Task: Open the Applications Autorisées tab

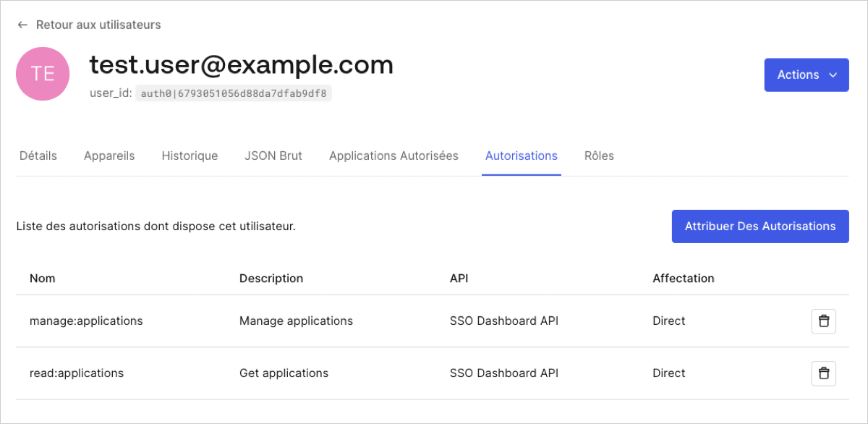Action: pos(393,156)
